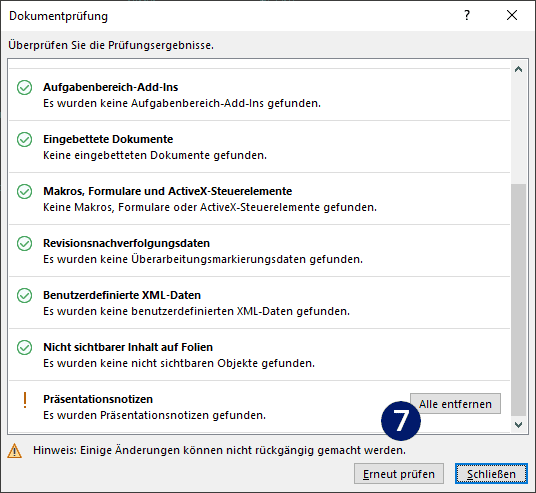Close the Dokumentprüfung dialog with X

(x=512, y=15)
